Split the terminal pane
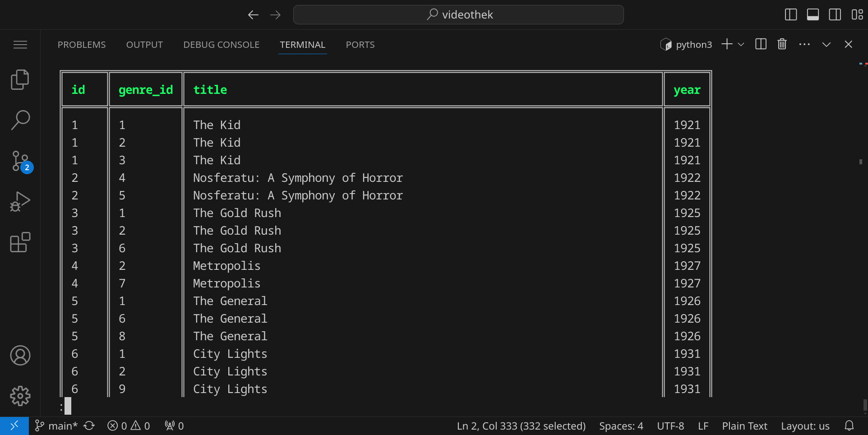 [761, 44]
